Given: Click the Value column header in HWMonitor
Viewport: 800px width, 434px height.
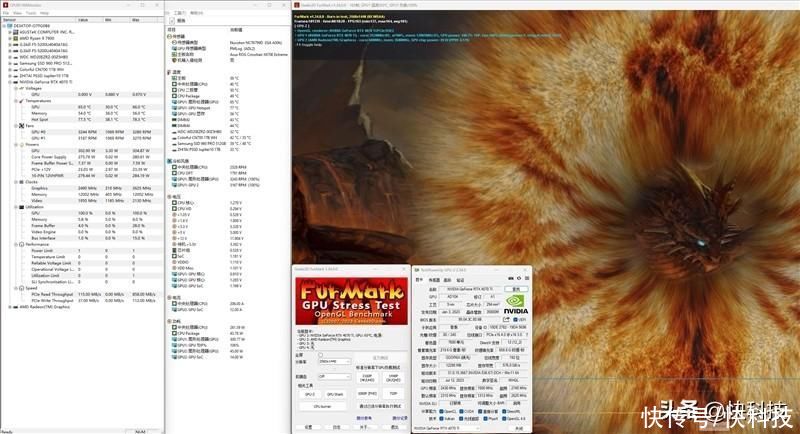Looking at the screenshot, I should pyautogui.click(x=90, y=19).
